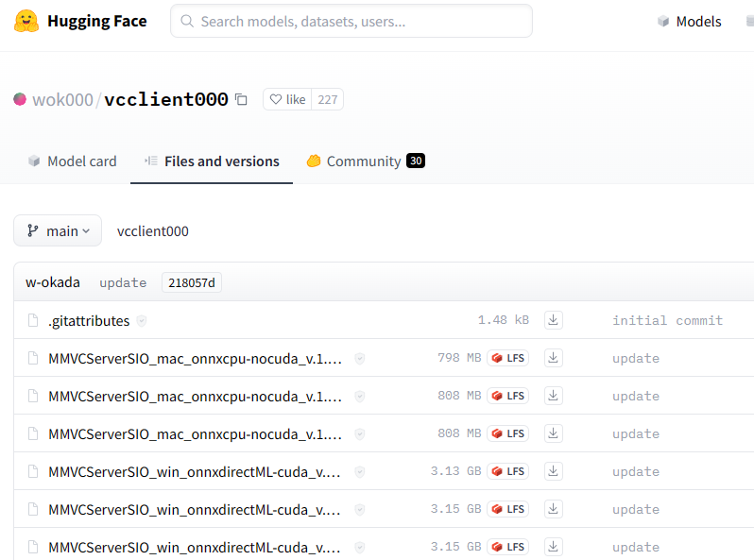Screen dimensions: 754x560
Task: Open the wok000 profile link
Action: (62, 99)
